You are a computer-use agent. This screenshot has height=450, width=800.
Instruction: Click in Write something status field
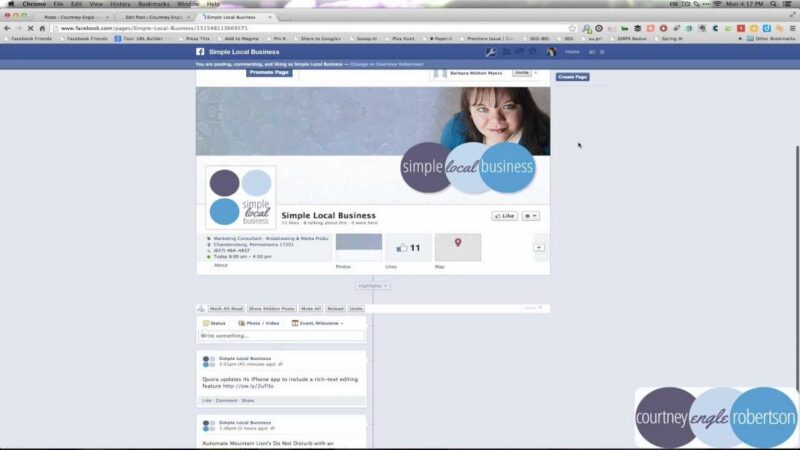pos(282,336)
